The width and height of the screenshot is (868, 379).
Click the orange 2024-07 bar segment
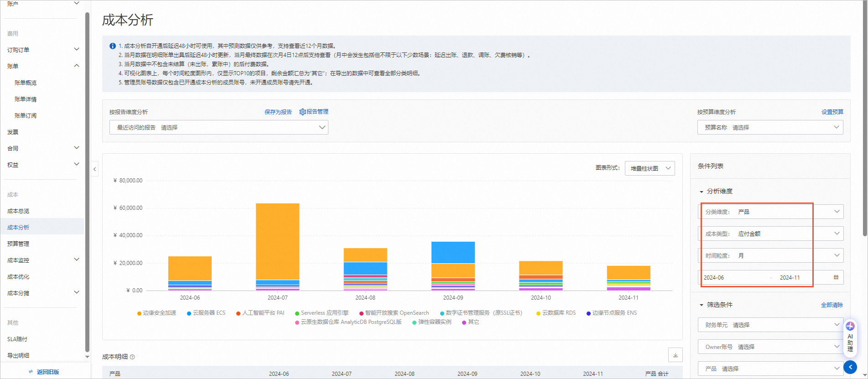pyautogui.click(x=277, y=242)
